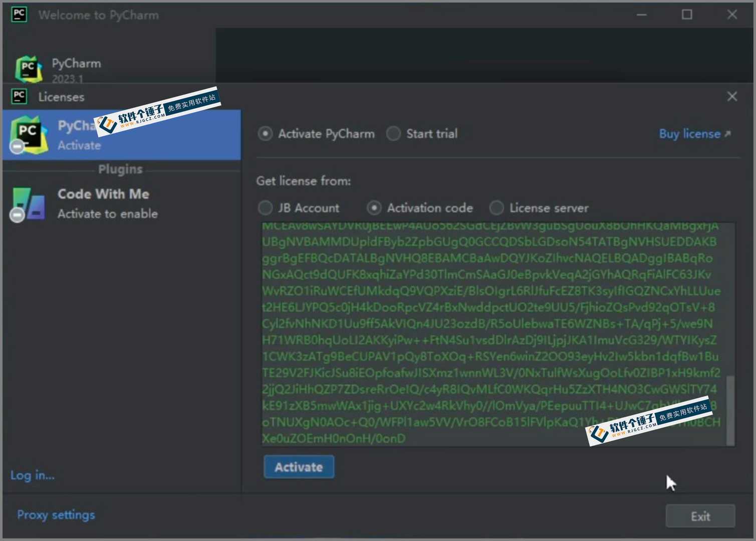
Task: Click the Licenses dialog title icon
Action: click(x=19, y=96)
